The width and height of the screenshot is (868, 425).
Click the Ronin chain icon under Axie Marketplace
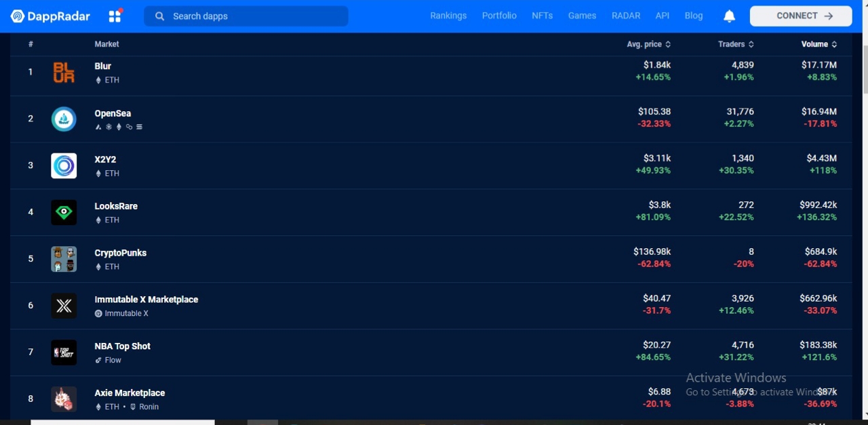[x=133, y=407]
